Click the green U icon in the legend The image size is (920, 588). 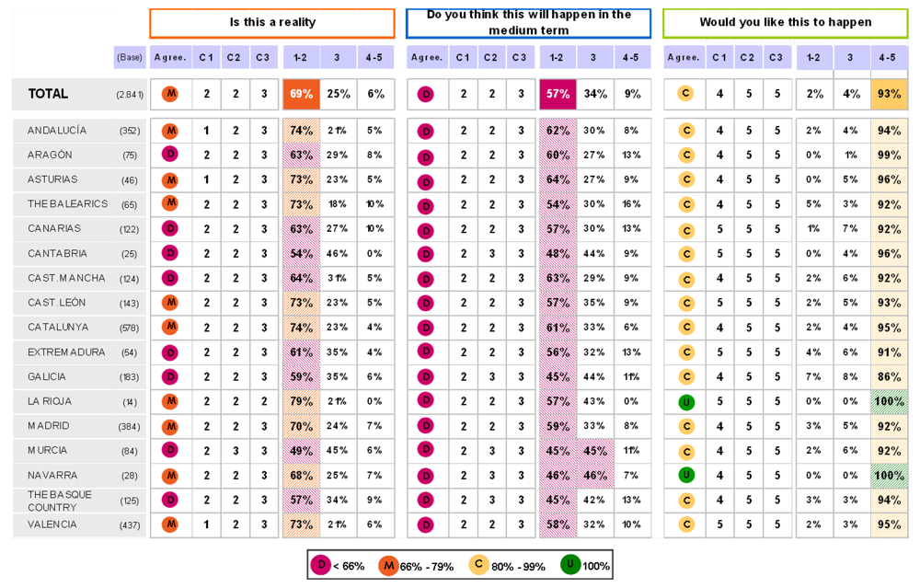570,565
